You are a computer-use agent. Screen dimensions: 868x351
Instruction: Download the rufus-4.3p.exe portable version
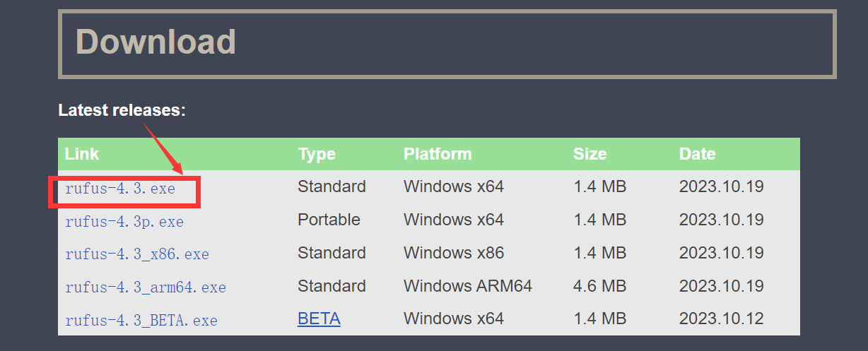124,222
